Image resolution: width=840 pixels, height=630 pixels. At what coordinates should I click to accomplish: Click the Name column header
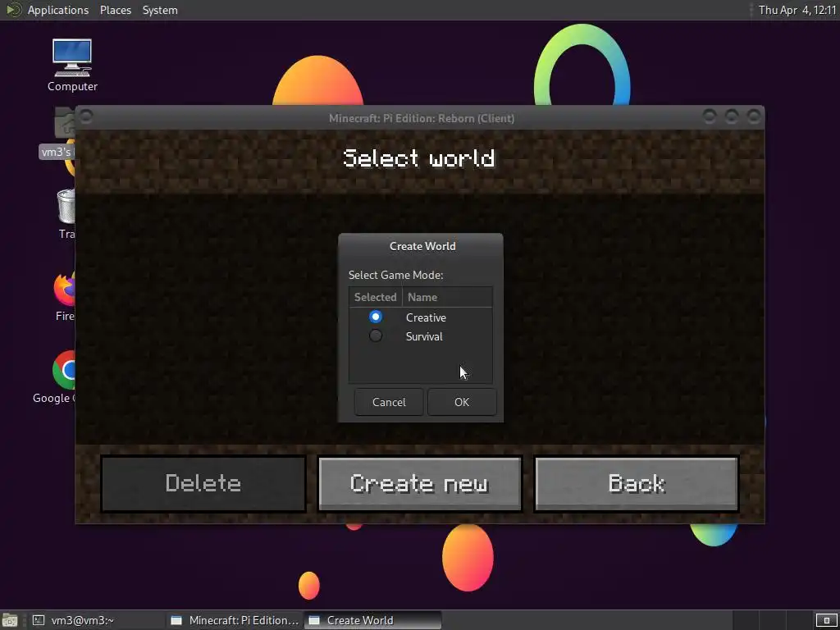click(x=447, y=297)
